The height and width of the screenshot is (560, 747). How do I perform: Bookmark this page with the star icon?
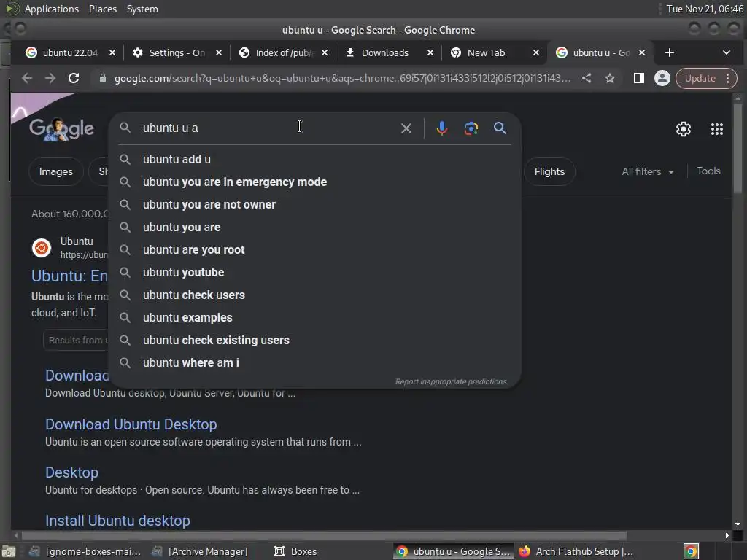[x=609, y=78]
